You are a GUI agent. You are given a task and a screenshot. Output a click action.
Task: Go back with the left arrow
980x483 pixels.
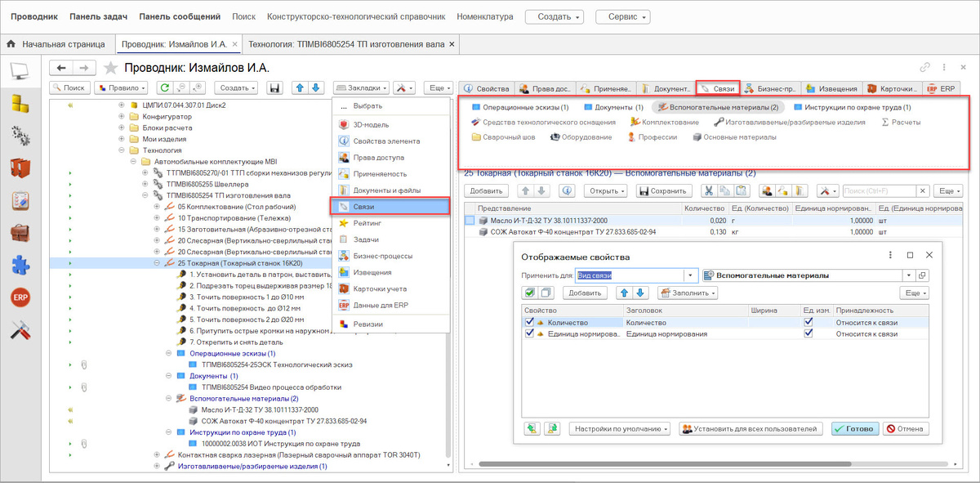click(x=62, y=68)
